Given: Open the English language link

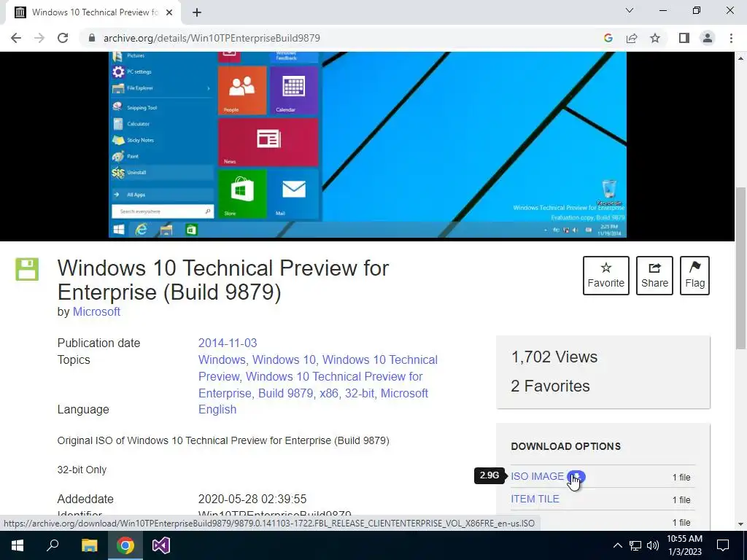Looking at the screenshot, I should [x=217, y=410].
